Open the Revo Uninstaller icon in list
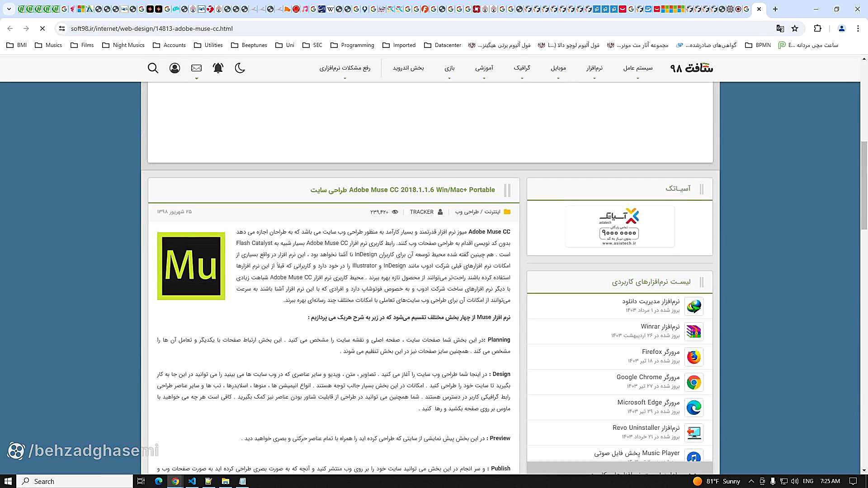 (x=694, y=433)
